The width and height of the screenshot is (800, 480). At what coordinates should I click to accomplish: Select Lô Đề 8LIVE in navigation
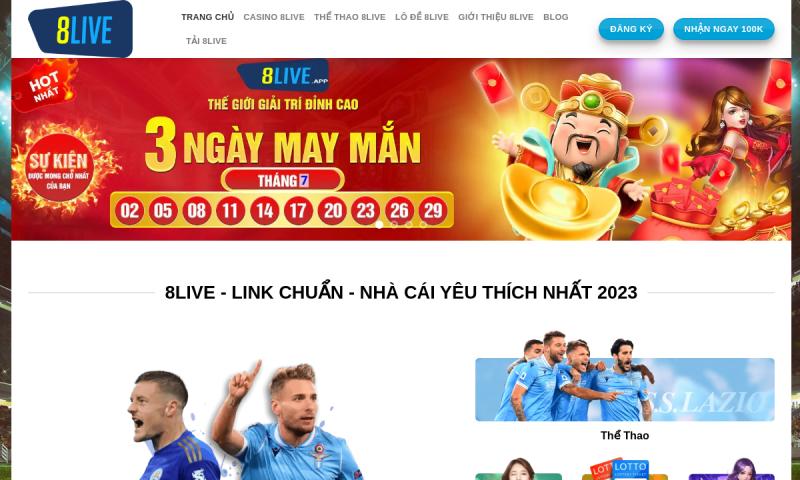coord(421,17)
